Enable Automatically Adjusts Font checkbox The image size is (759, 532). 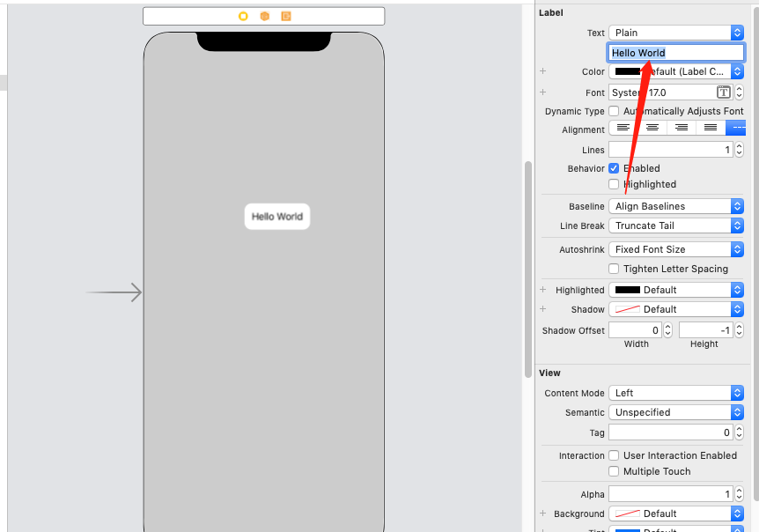[614, 111]
